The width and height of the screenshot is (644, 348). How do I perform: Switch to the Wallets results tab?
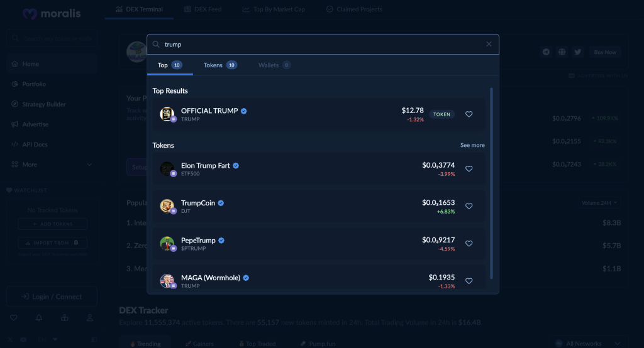pos(274,65)
